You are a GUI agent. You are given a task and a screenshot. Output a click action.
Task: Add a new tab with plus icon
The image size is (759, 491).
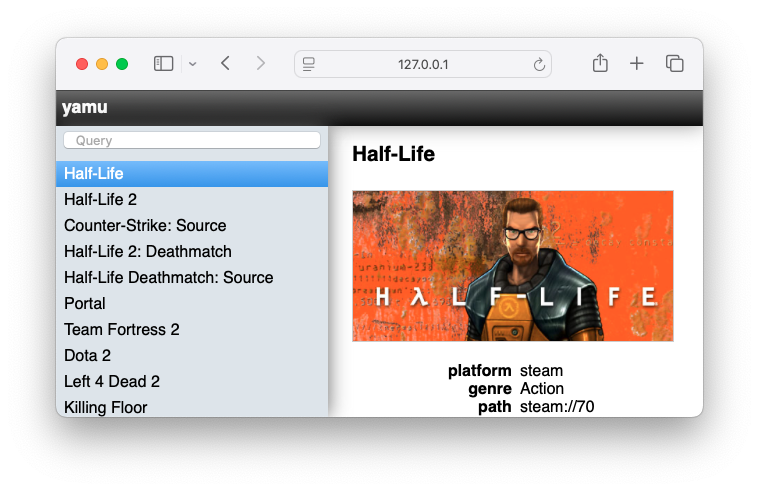pos(637,63)
